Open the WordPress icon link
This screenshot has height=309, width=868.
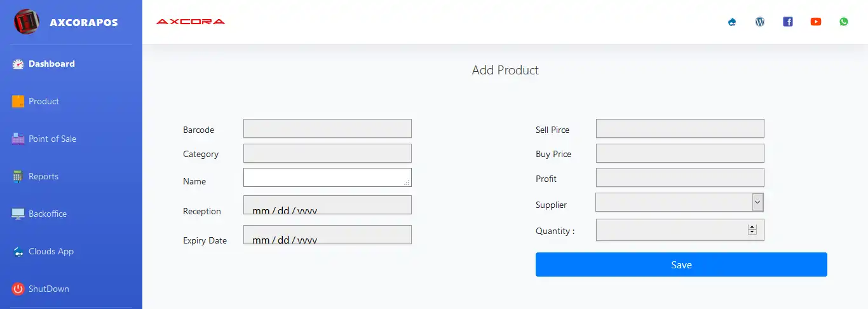(x=760, y=22)
